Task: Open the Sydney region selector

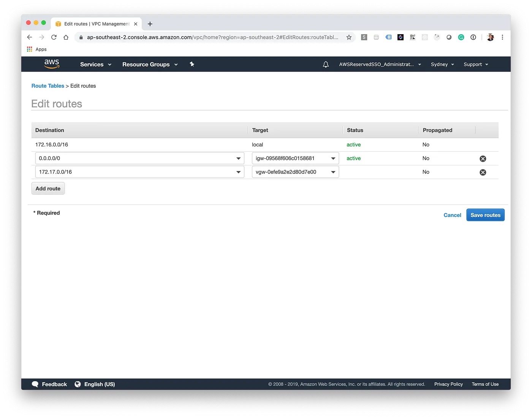Action: [x=442, y=65]
